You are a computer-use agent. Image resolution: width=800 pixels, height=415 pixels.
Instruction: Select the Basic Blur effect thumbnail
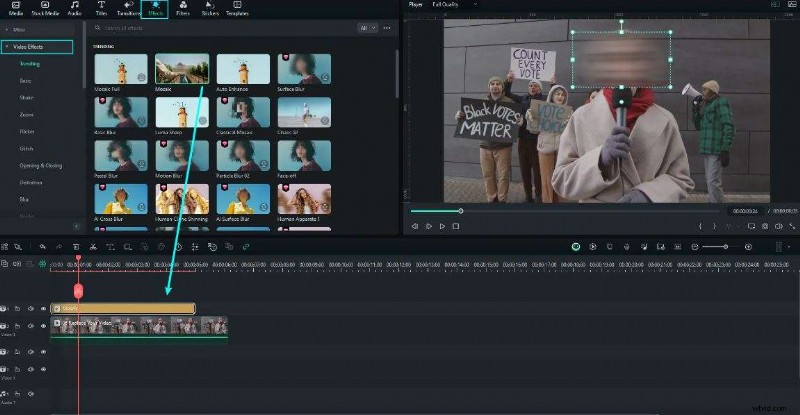[x=121, y=112]
